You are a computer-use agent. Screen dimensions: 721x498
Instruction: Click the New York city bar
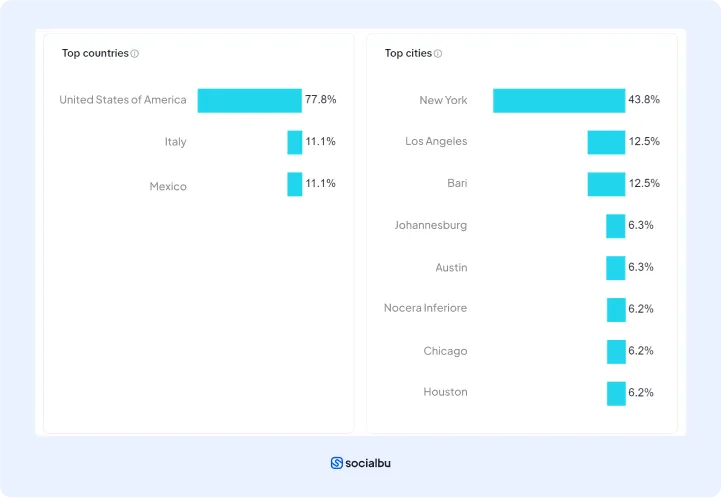tap(558, 100)
